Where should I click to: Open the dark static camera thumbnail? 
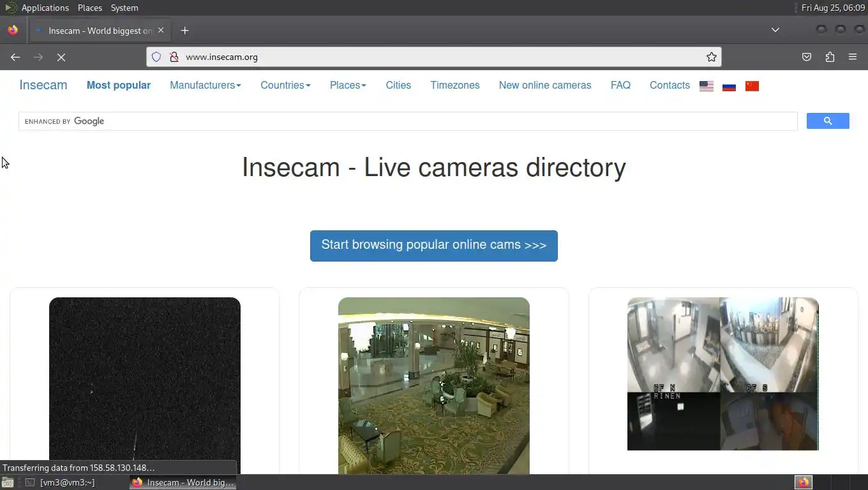[x=145, y=385]
